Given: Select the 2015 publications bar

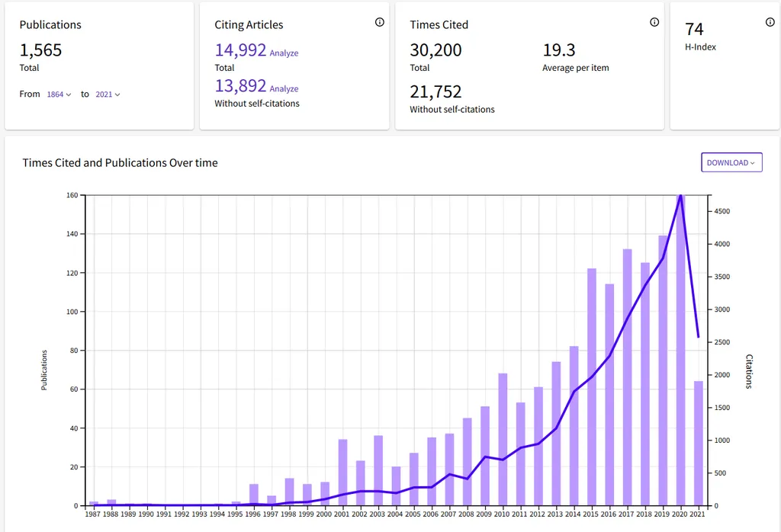Looking at the screenshot, I should click(x=592, y=387).
